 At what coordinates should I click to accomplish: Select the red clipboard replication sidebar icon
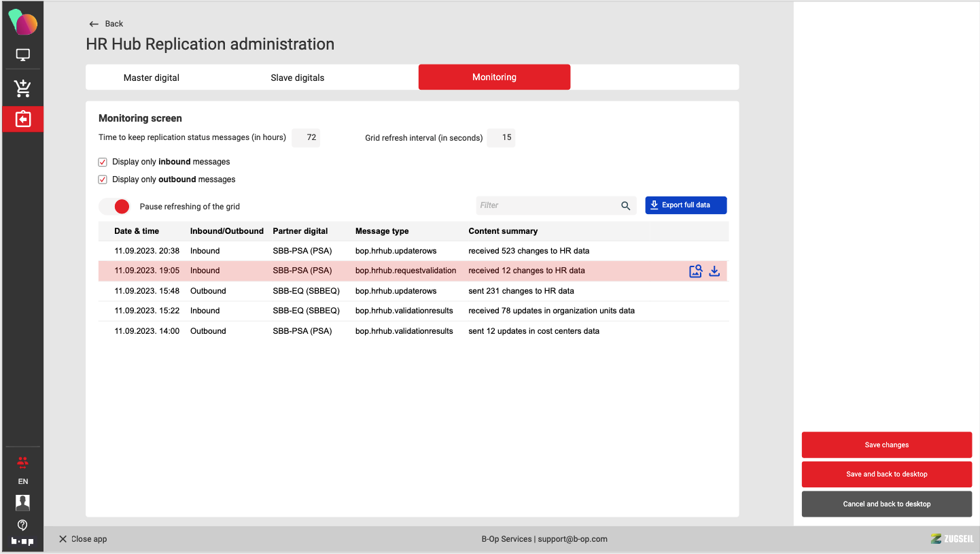(x=23, y=119)
